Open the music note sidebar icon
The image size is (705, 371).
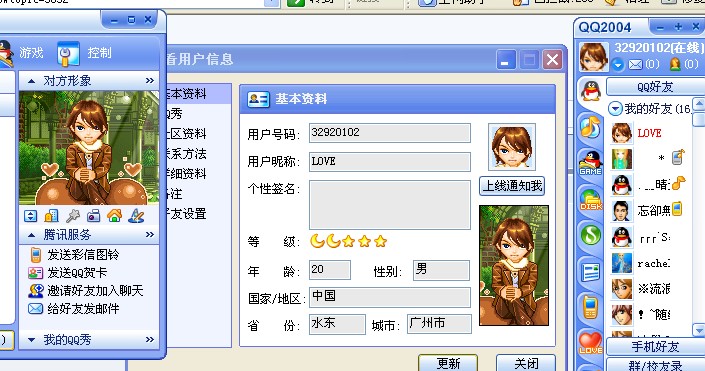590,127
